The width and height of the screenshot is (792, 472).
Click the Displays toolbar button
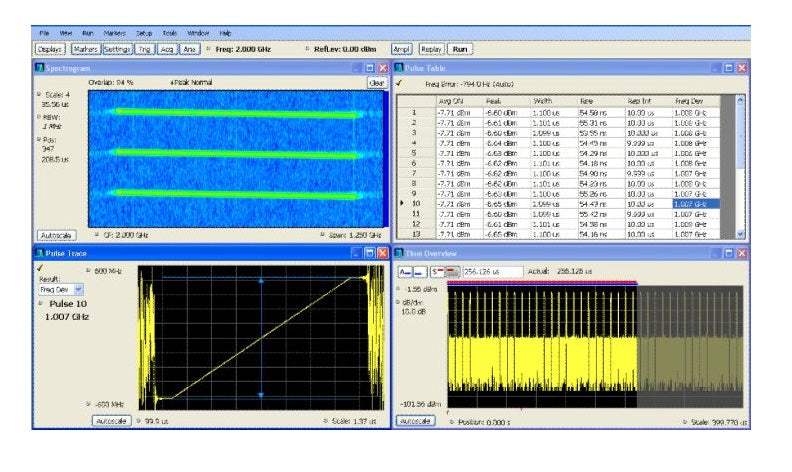pyautogui.click(x=51, y=48)
